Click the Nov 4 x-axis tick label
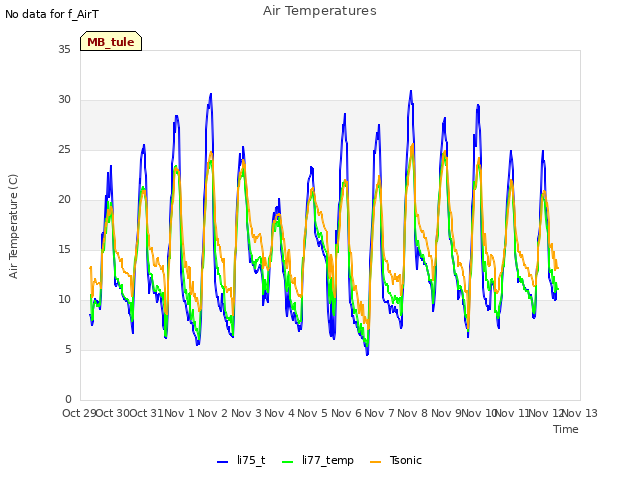Viewport: 640px width, 480px height. click(x=279, y=413)
